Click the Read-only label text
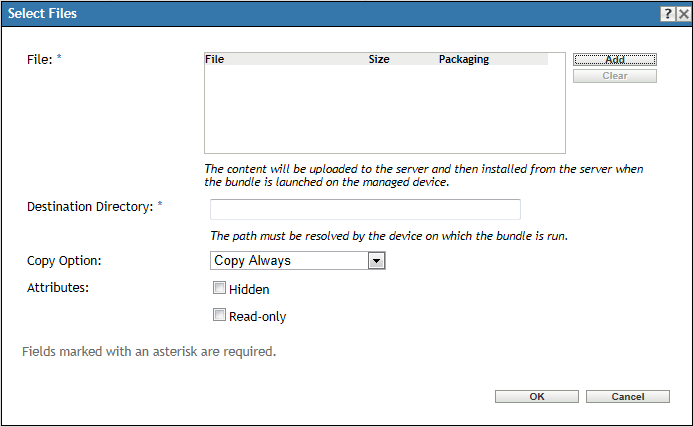Image resolution: width=693 pixels, height=427 pixels. [x=258, y=317]
